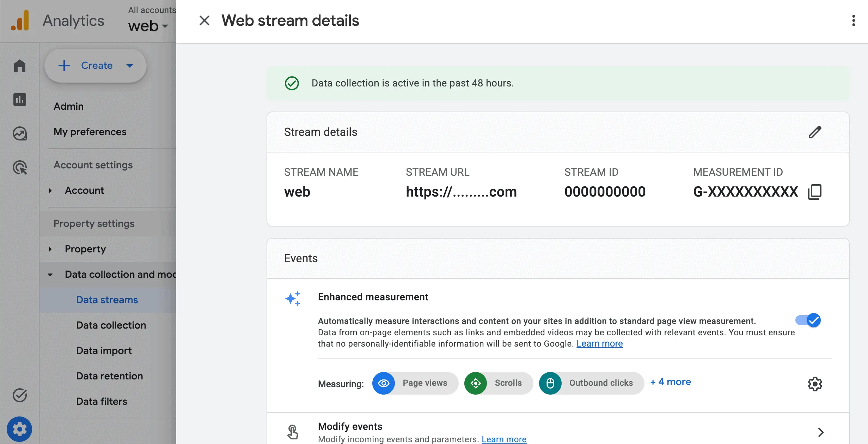Click the Account settings heading
This screenshot has width=868, height=444.
click(x=93, y=165)
